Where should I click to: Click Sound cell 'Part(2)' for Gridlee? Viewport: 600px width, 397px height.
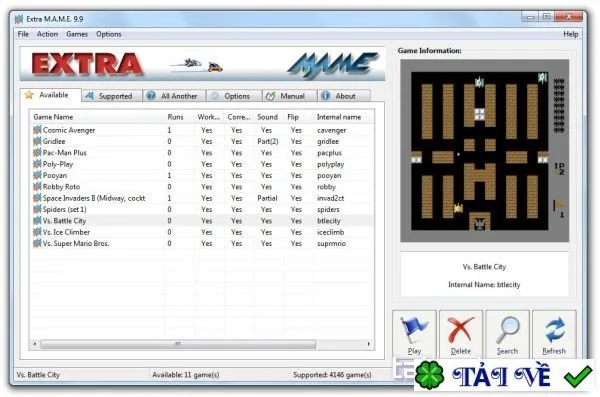pyautogui.click(x=267, y=142)
